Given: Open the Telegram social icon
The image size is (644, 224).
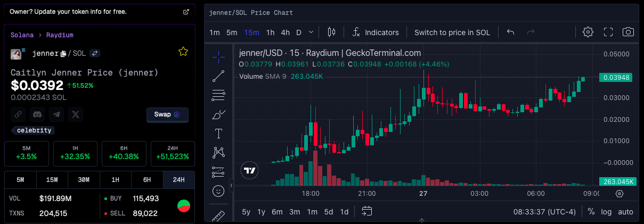Looking at the screenshot, I should tap(56, 114).
